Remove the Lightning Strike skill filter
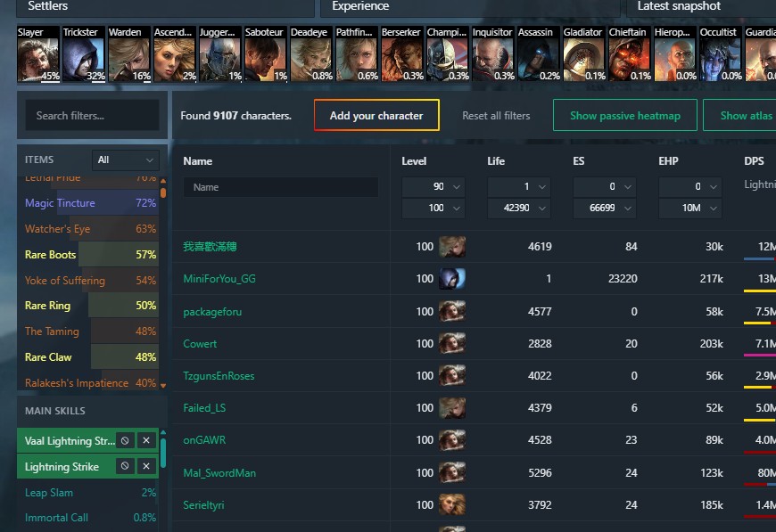Screen dimensions: 776x532 tap(146, 466)
